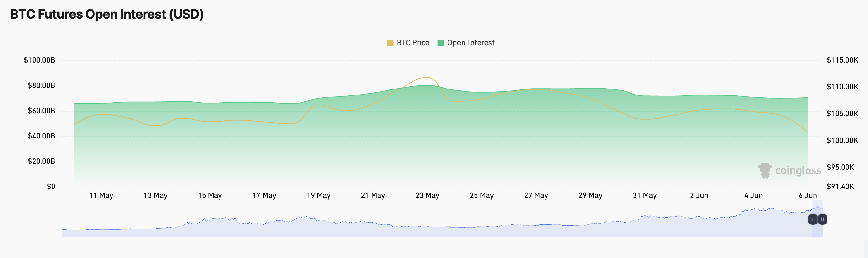The image size is (868, 258).
Task: Click the 11 May date label
Action: (101, 195)
